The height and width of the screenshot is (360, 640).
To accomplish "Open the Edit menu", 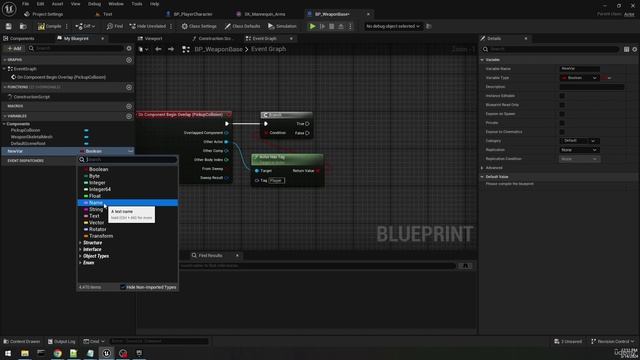I will 40,4.
